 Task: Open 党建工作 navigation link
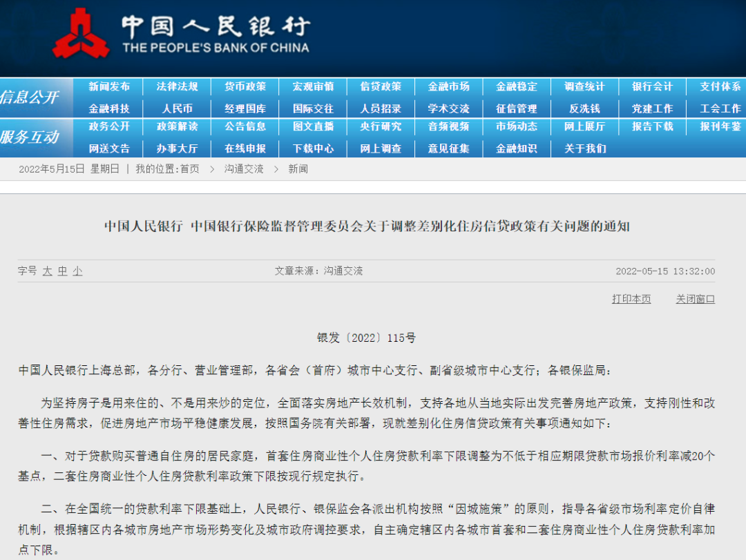652,109
